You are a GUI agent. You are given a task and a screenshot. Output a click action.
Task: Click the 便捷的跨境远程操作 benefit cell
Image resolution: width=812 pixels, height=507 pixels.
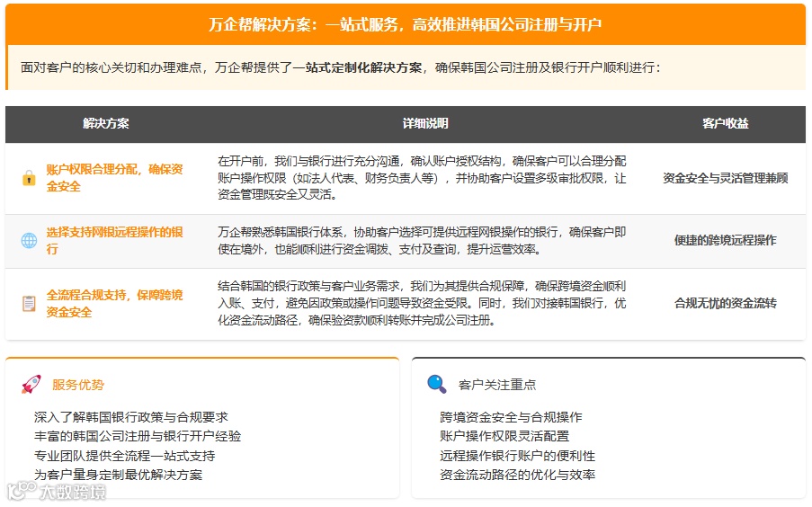point(725,240)
